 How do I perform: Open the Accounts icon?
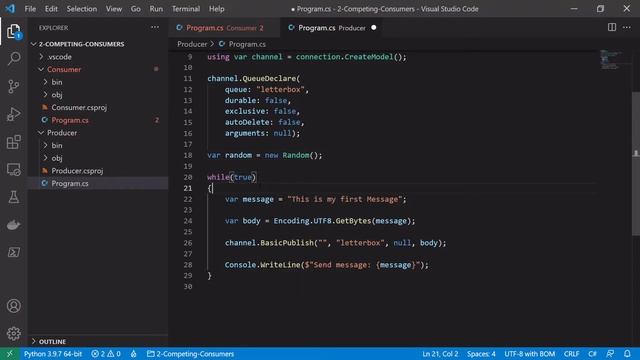click(13, 306)
